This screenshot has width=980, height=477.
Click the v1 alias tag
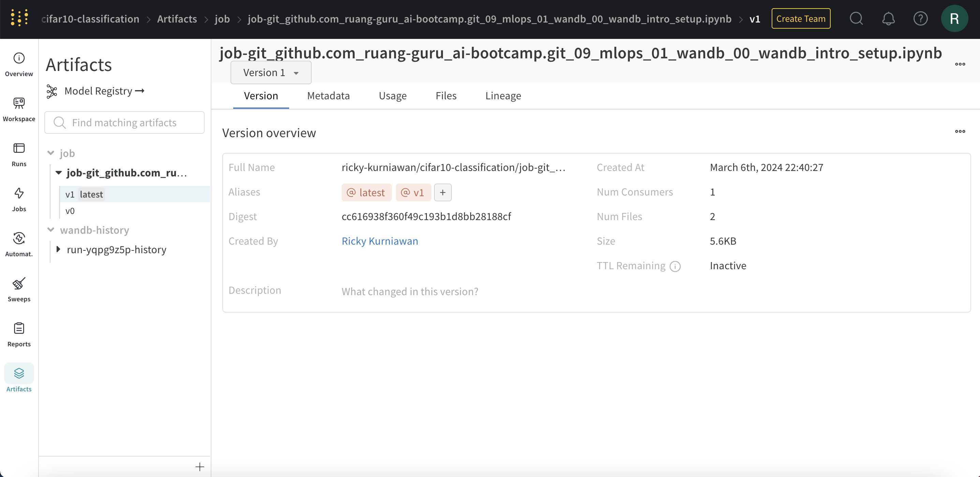click(413, 193)
